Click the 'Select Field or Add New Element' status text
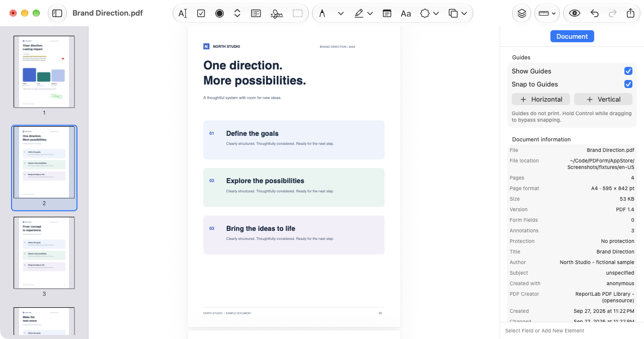The image size is (644, 339). click(x=544, y=331)
